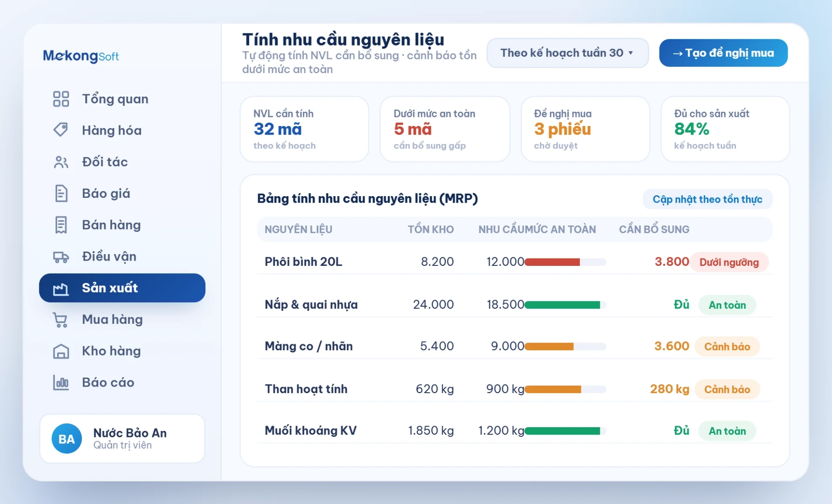Open Báo cáo reports

pos(122,382)
